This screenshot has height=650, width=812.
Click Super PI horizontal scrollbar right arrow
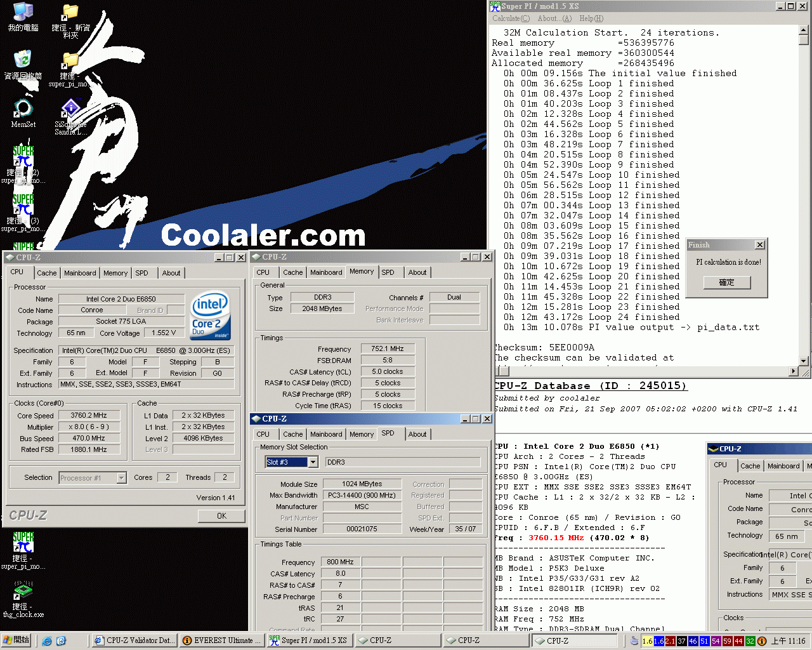tap(794, 371)
